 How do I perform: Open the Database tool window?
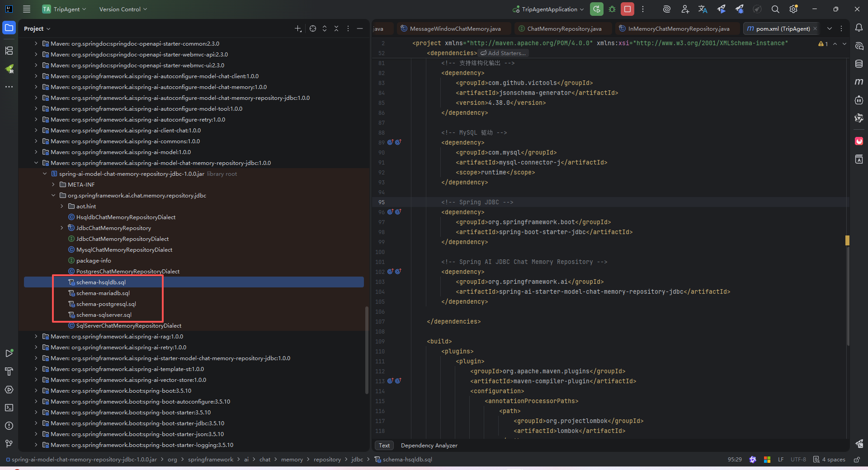pyautogui.click(x=859, y=64)
